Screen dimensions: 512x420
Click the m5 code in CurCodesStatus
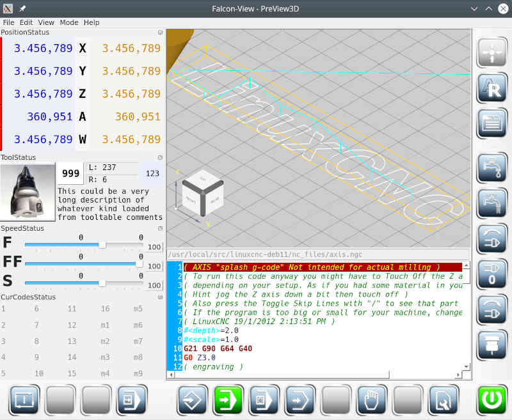[138, 309]
